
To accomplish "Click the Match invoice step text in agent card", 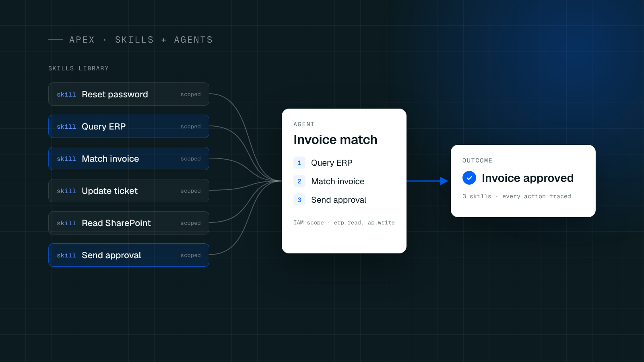I will point(338,181).
